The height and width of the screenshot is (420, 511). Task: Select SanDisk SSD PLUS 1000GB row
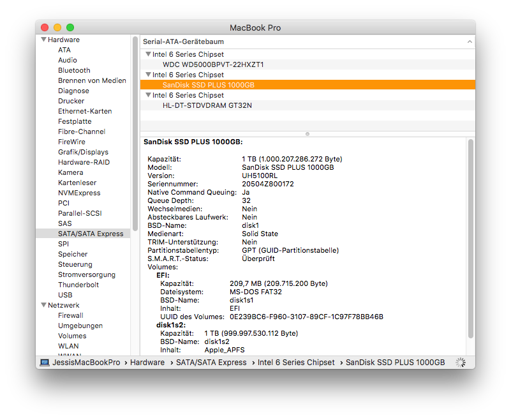(x=307, y=85)
